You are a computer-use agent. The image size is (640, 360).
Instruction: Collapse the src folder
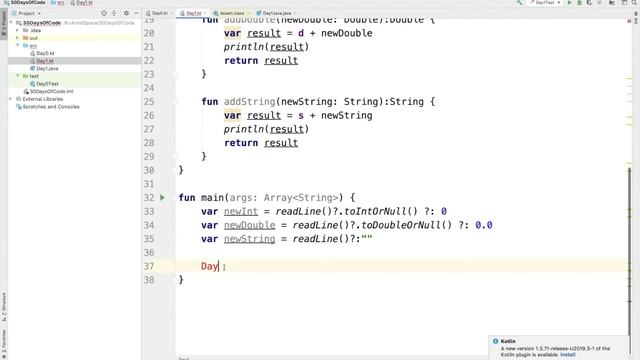tap(18, 45)
